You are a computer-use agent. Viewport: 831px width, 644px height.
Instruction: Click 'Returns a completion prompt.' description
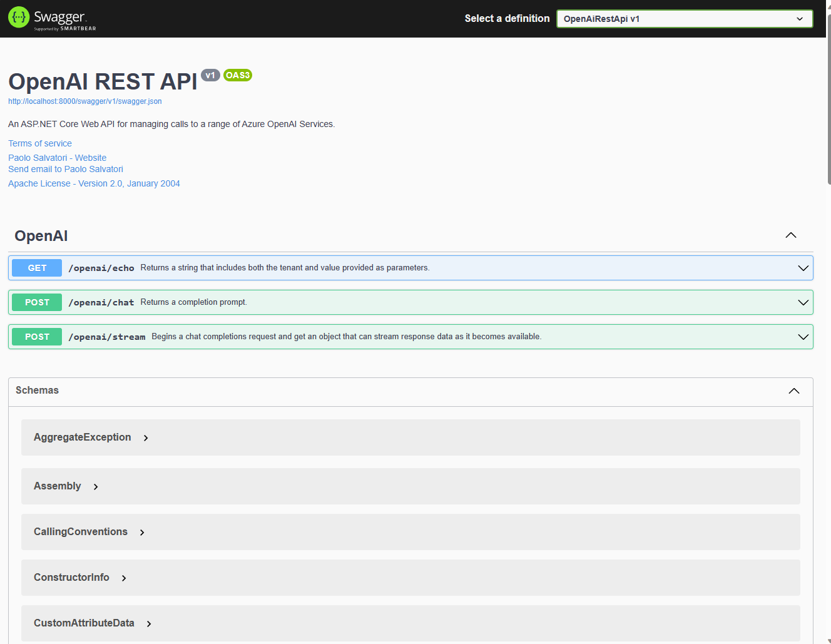coord(193,302)
